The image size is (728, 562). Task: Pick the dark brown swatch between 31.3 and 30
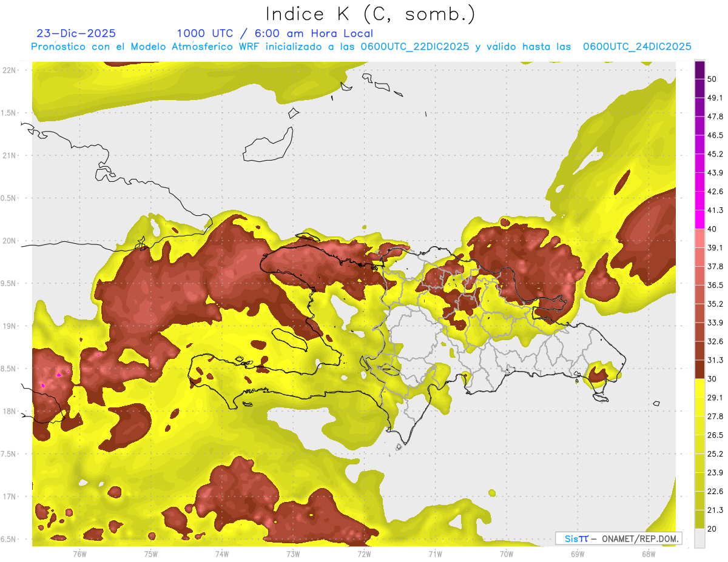pos(699,369)
